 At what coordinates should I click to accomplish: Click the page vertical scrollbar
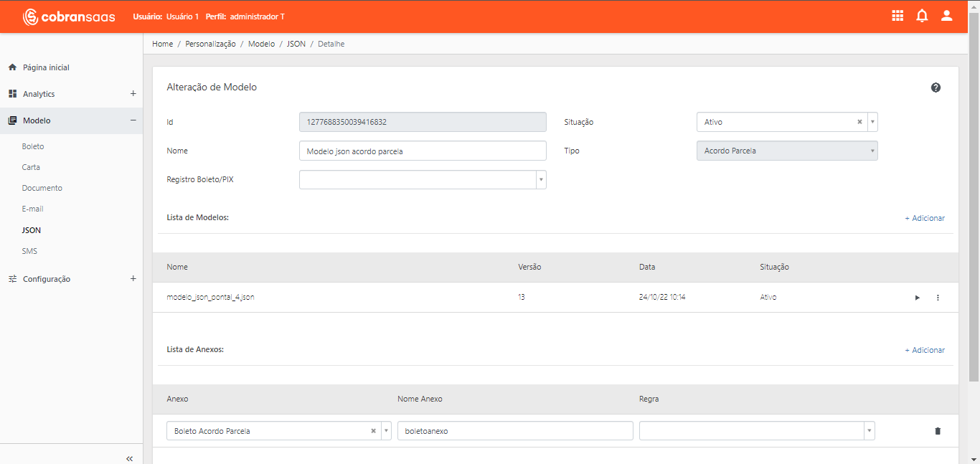coord(974,197)
